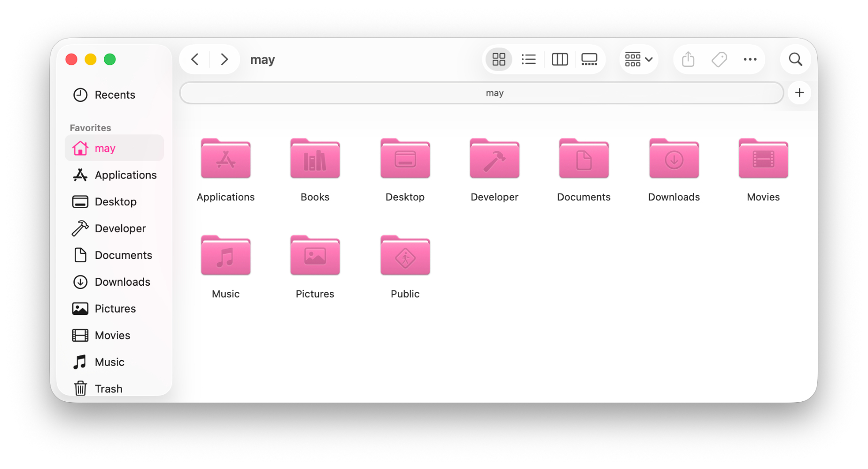
Task: Add a new tab with plus button
Action: (x=799, y=93)
